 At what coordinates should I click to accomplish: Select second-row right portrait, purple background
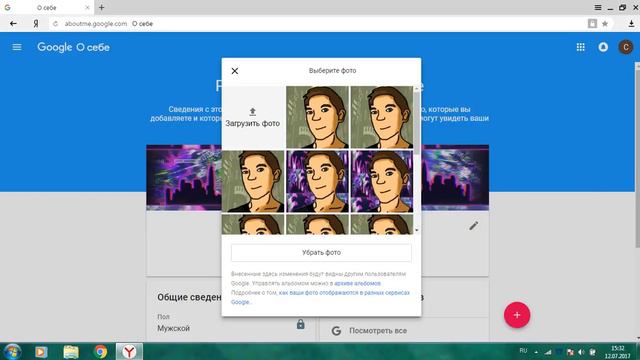382,181
